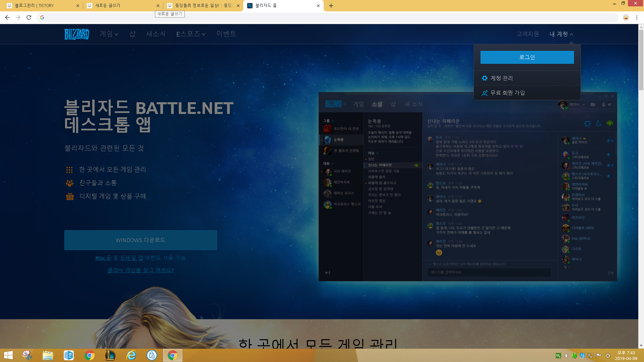Open League of Legends from the taskbar
Image resolution: width=644 pixels, height=362 pixels.
point(110,355)
